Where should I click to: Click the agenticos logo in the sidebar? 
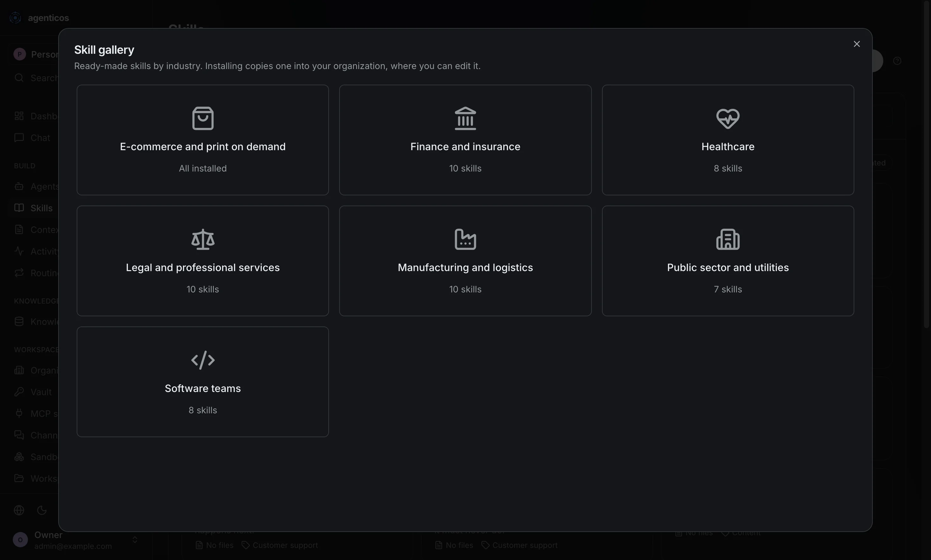click(x=15, y=18)
